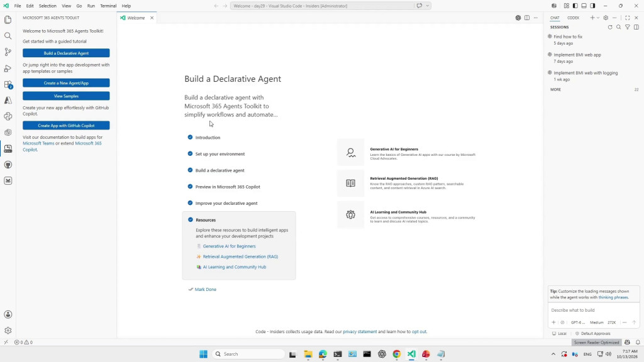The height and width of the screenshot is (362, 644).
Task: Click the Mark Done link
Action: [206, 289]
